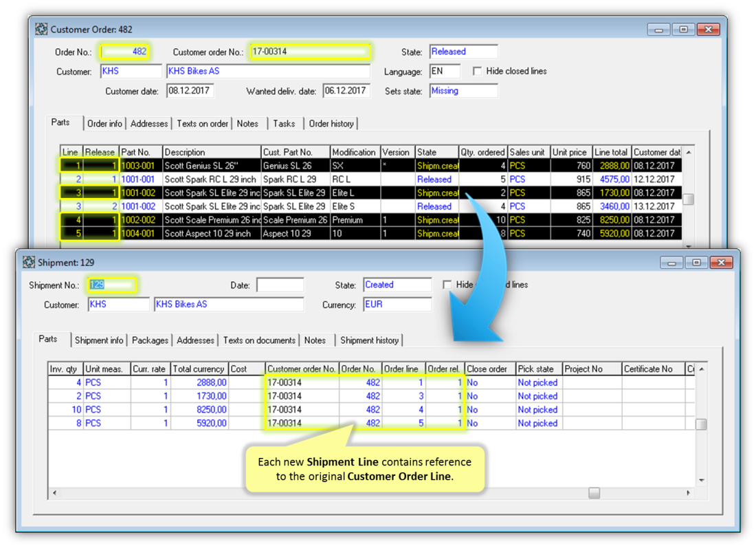756x548 pixels.
Task: Click the Part No. column header
Action: 141,152
